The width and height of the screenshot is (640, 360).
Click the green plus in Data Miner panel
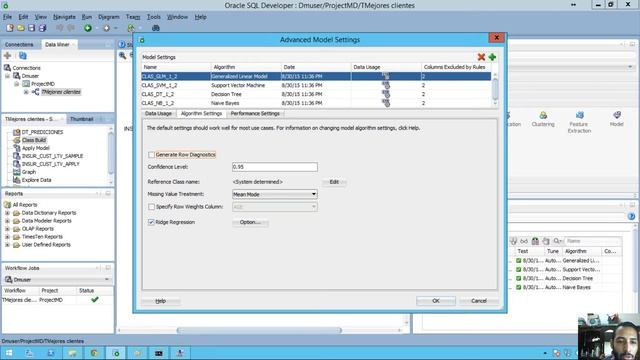[x=7, y=56]
